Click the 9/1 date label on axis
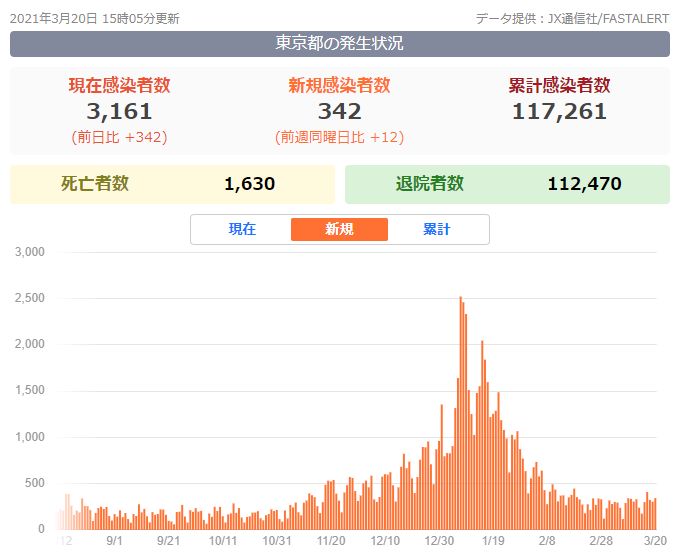The width and height of the screenshot is (685, 554). 113,541
